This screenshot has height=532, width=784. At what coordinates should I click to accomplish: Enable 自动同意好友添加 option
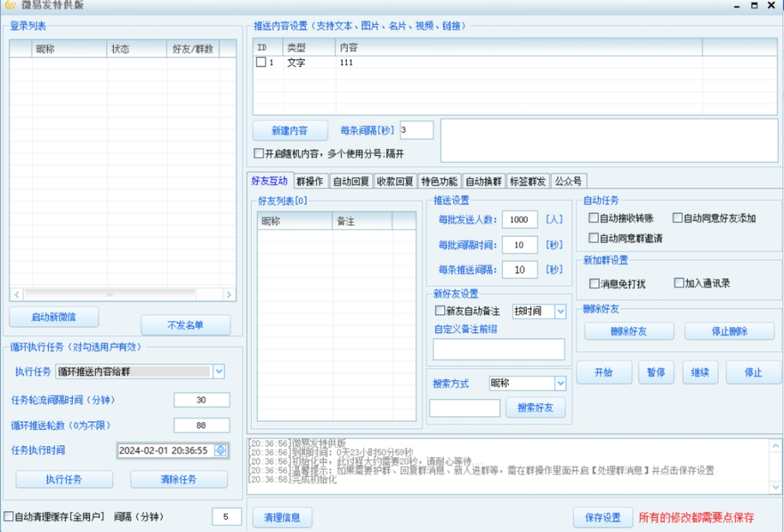click(x=676, y=218)
